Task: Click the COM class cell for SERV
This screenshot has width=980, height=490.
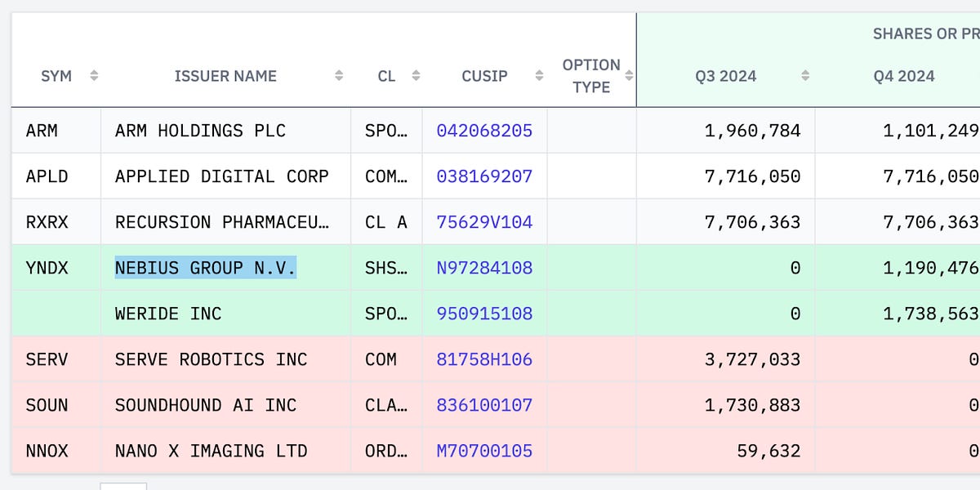Action: (x=386, y=359)
